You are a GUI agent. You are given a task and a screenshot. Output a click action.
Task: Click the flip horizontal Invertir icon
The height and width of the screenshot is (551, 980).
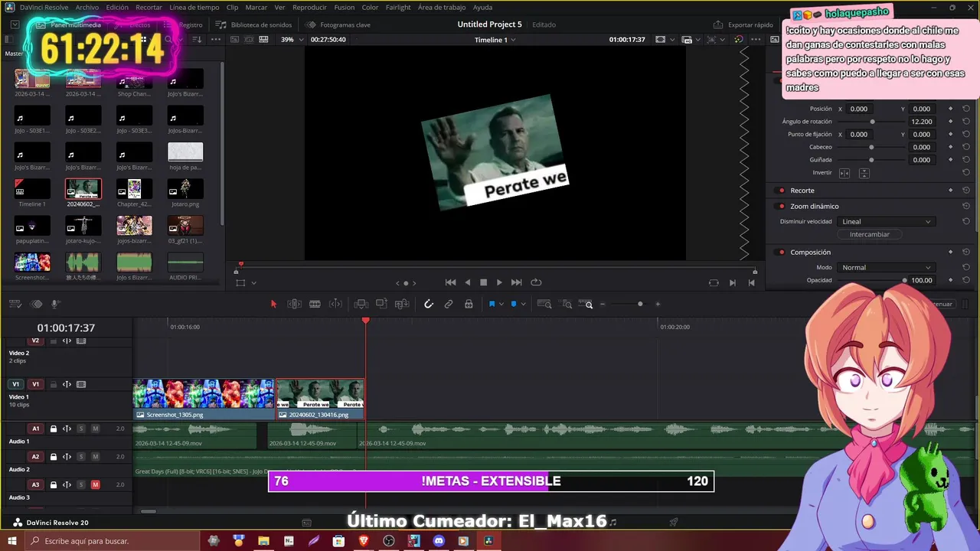tap(844, 173)
